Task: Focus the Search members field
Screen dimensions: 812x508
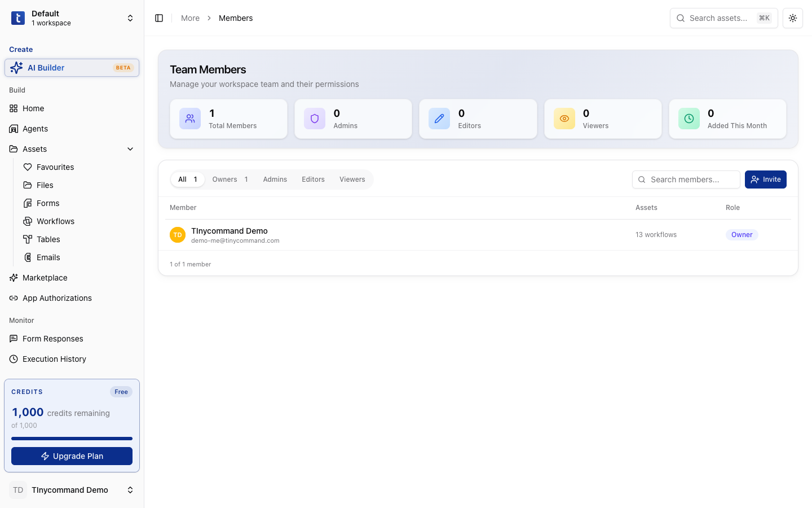Action: pos(686,179)
